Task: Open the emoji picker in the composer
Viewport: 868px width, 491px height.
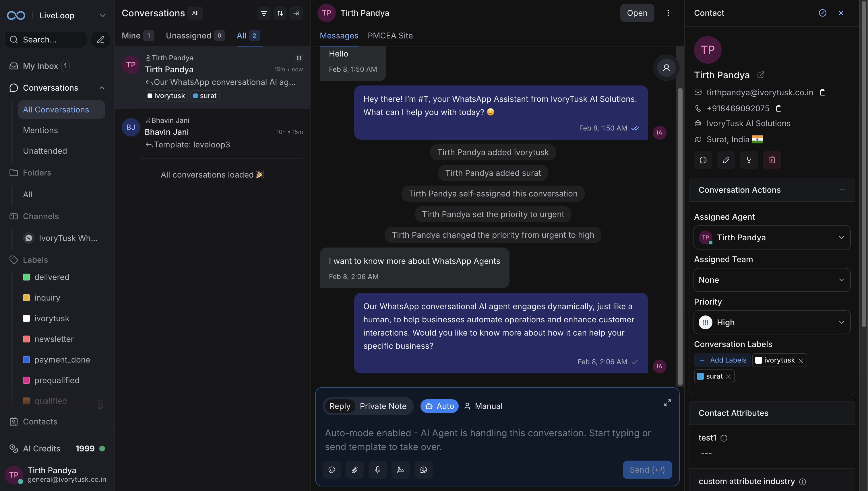Action: (332, 469)
